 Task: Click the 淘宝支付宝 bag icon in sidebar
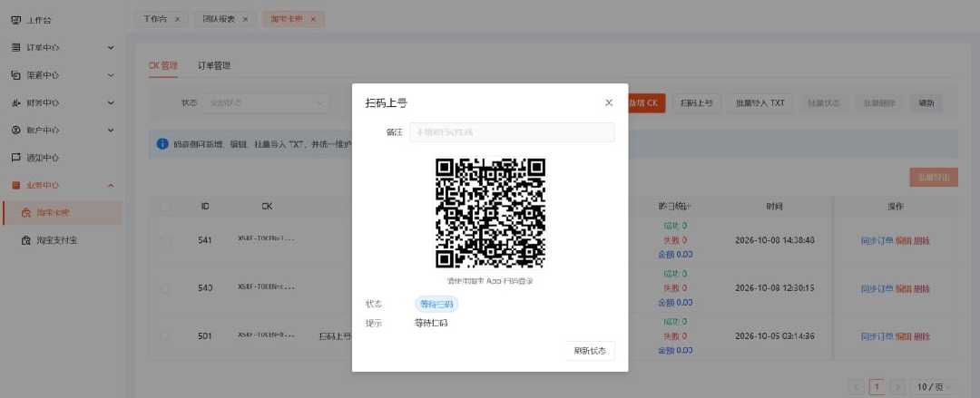coord(26,240)
